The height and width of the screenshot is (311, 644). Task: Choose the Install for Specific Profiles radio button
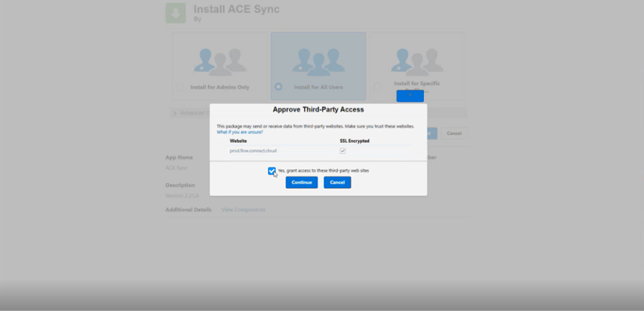pyautogui.click(x=377, y=87)
